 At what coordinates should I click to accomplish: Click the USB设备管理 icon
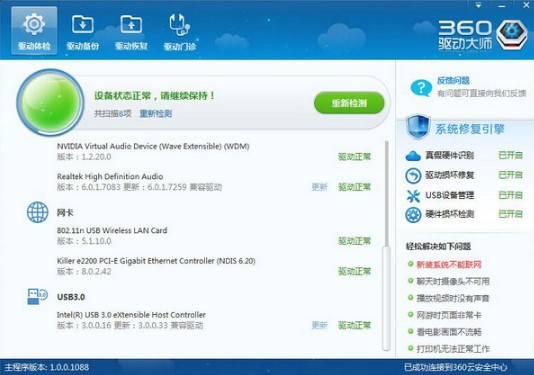(413, 196)
